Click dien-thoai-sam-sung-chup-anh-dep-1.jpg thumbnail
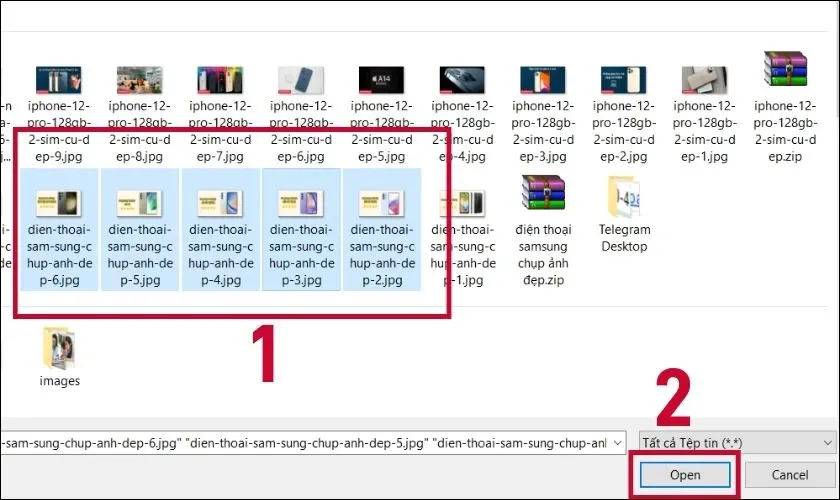 point(462,204)
